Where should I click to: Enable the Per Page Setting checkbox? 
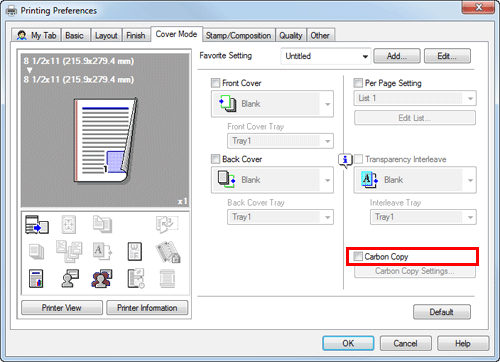pyautogui.click(x=358, y=83)
